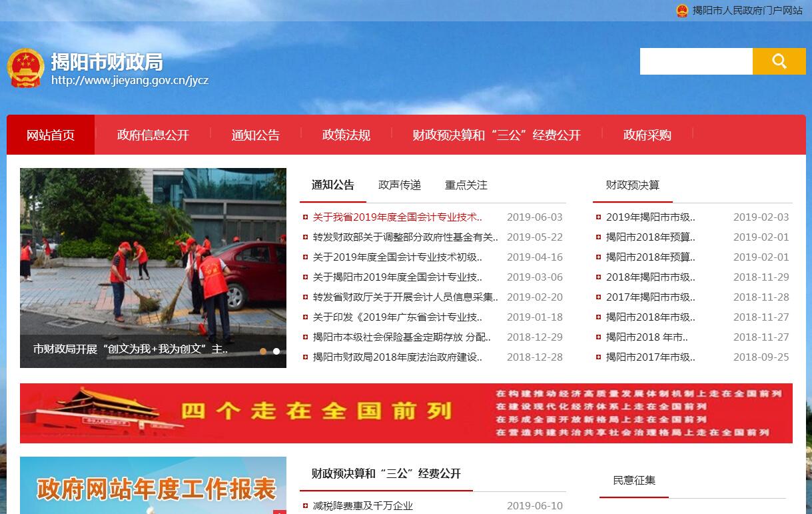Open notice 关于我省2019年度全国会计专业技术

(x=397, y=217)
